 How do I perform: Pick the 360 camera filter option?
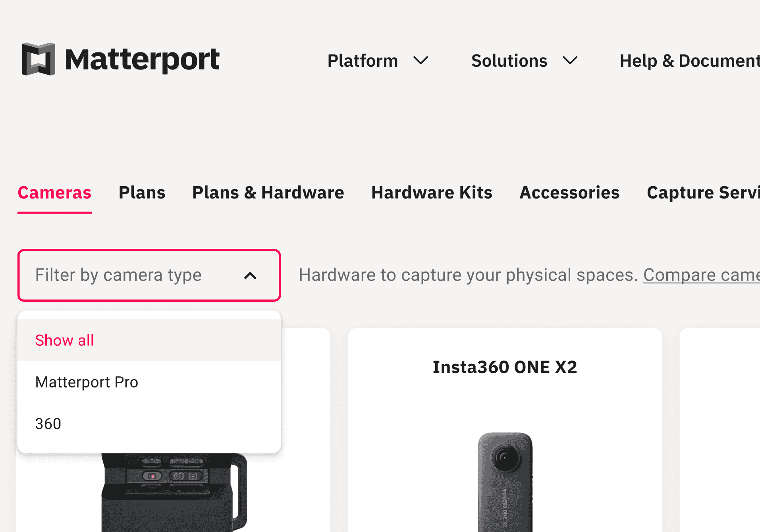point(48,424)
